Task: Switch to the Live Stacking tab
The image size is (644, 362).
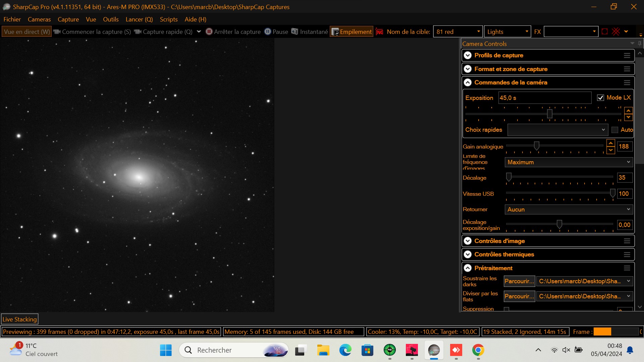Action: tap(19, 319)
